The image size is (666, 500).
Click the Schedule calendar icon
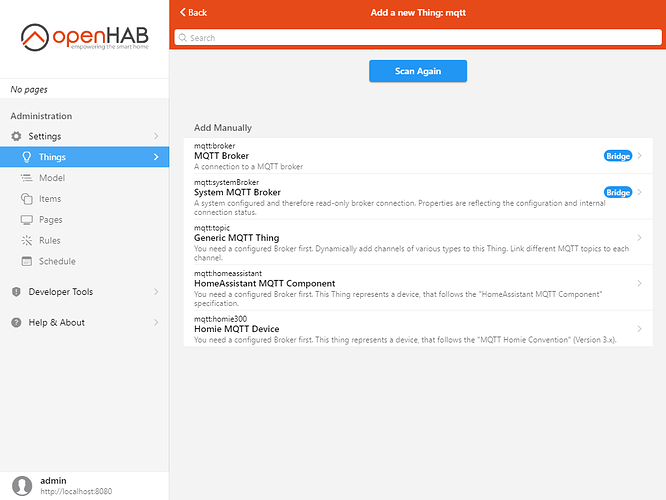pyautogui.click(x=27, y=262)
